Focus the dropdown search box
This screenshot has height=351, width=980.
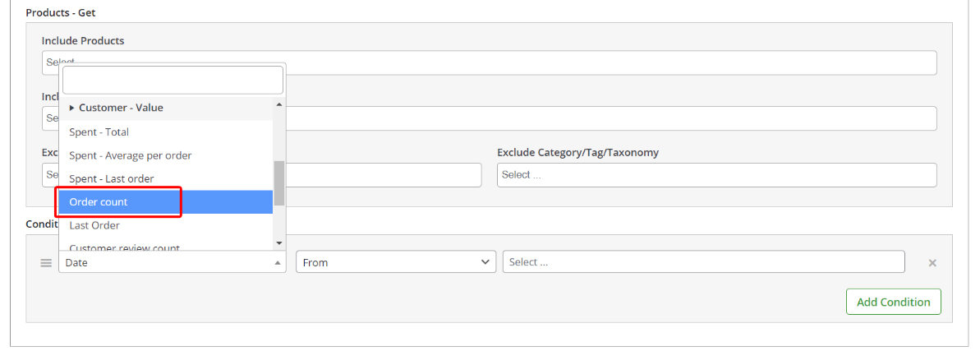173,80
